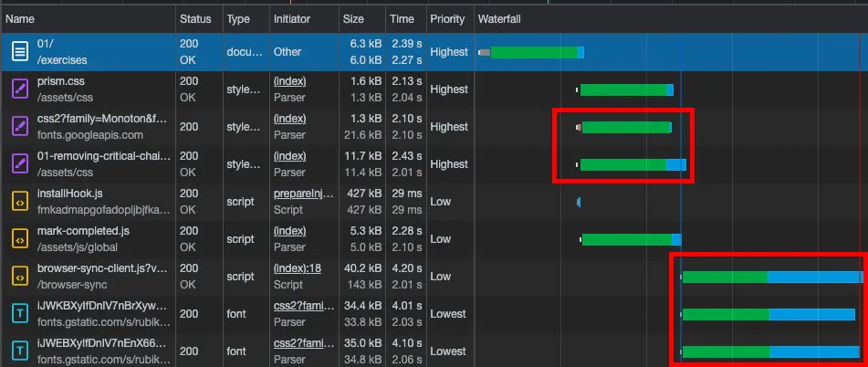Image resolution: width=868 pixels, height=367 pixels.
Task: Click the stylesheet icon for css2?family=Monoton
Action: 19,127
